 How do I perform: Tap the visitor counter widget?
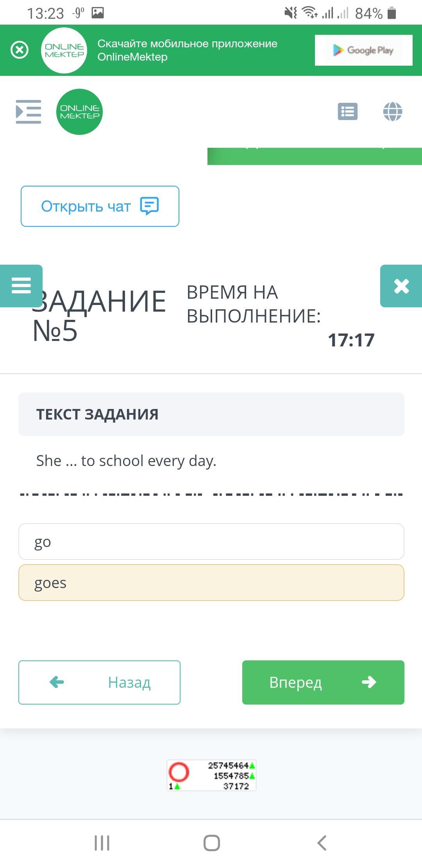pos(211,775)
